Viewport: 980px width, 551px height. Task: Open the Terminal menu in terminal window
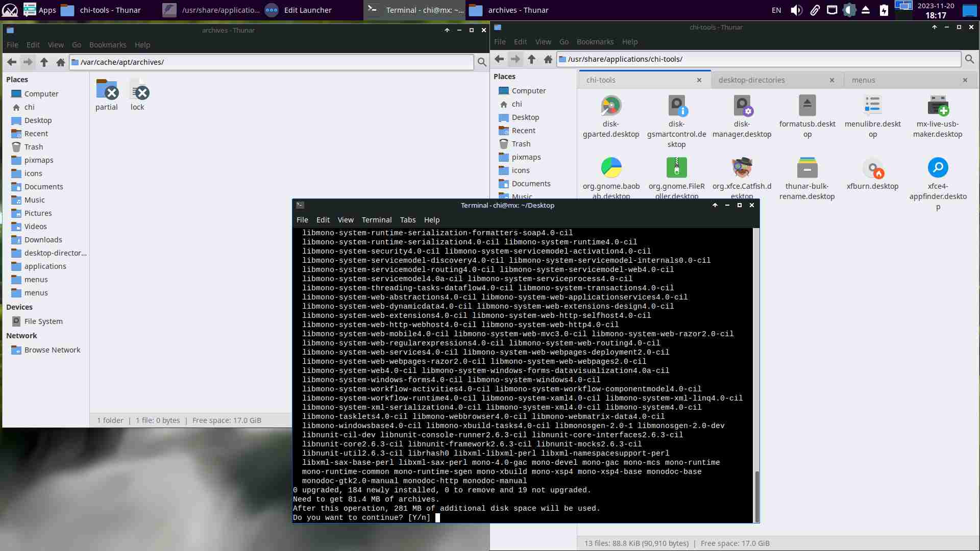[376, 220]
